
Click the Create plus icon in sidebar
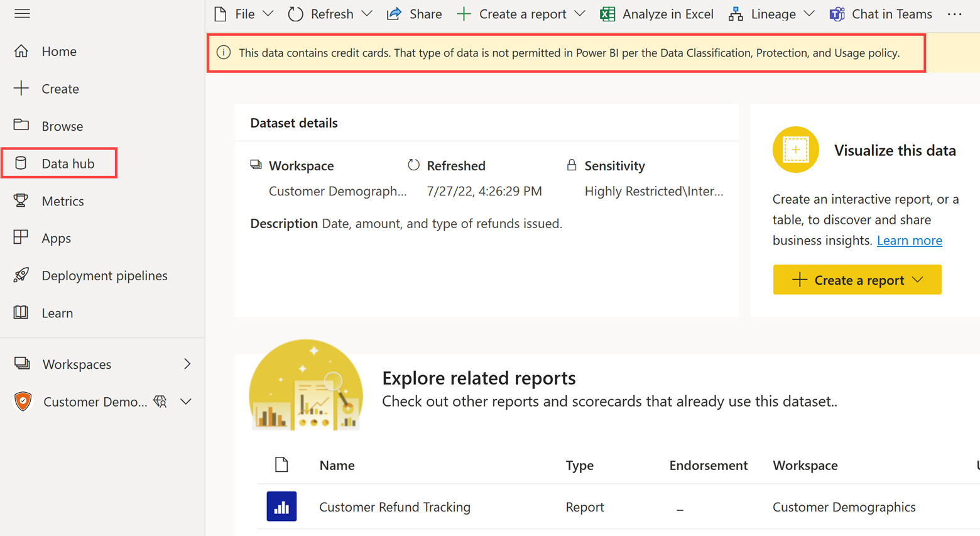pos(21,88)
